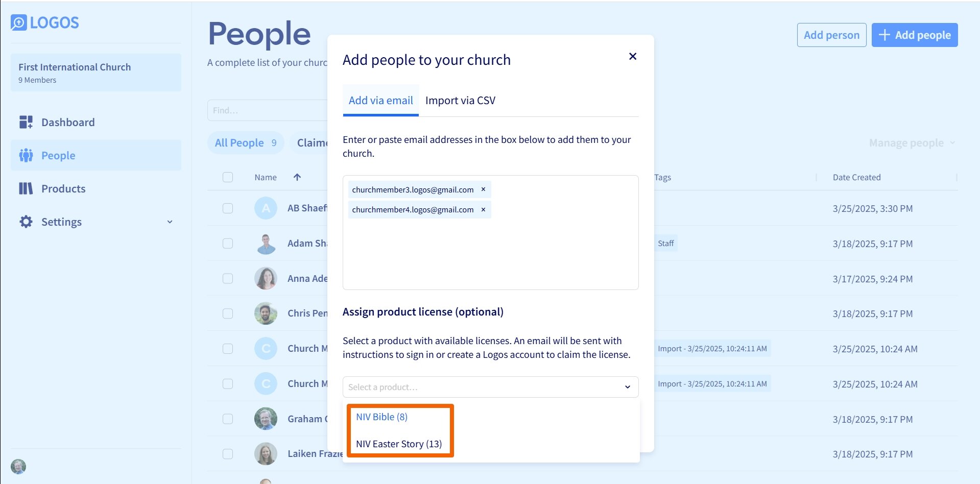Choose NIV Bible (8) option
Image resolution: width=980 pixels, height=484 pixels.
click(x=381, y=417)
